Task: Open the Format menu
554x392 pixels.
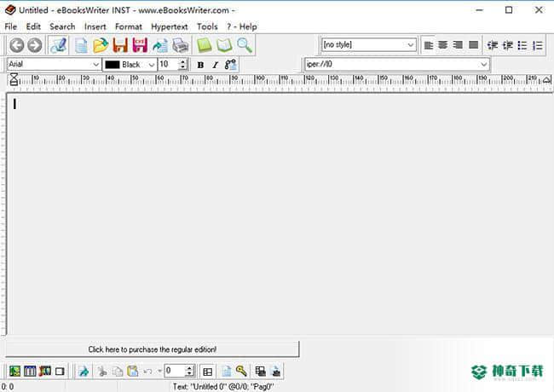Action: (x=129, y=26)
